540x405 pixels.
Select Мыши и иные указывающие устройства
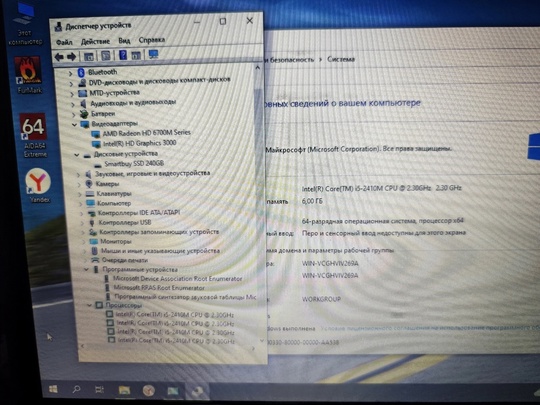[160, 251]
